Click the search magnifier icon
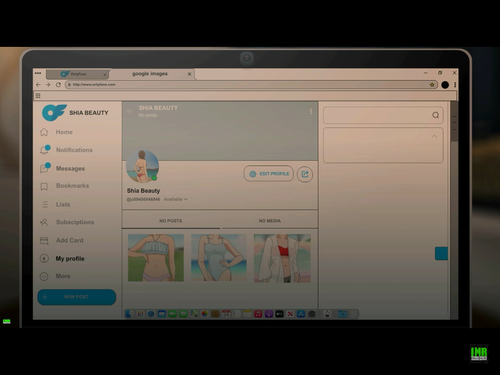The height and width of the screenshot is (375, 500). [x=435, y=115]
